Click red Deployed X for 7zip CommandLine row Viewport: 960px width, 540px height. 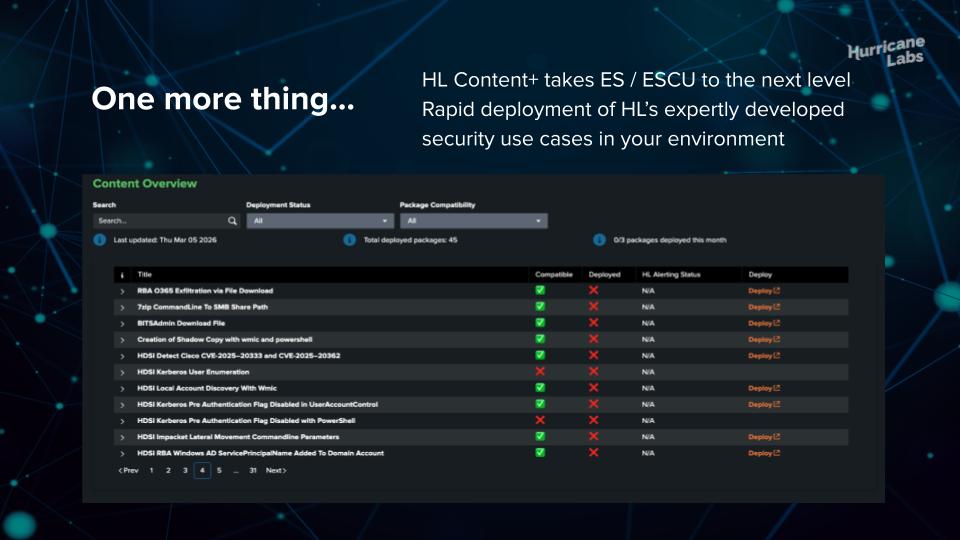pos(593,307)
